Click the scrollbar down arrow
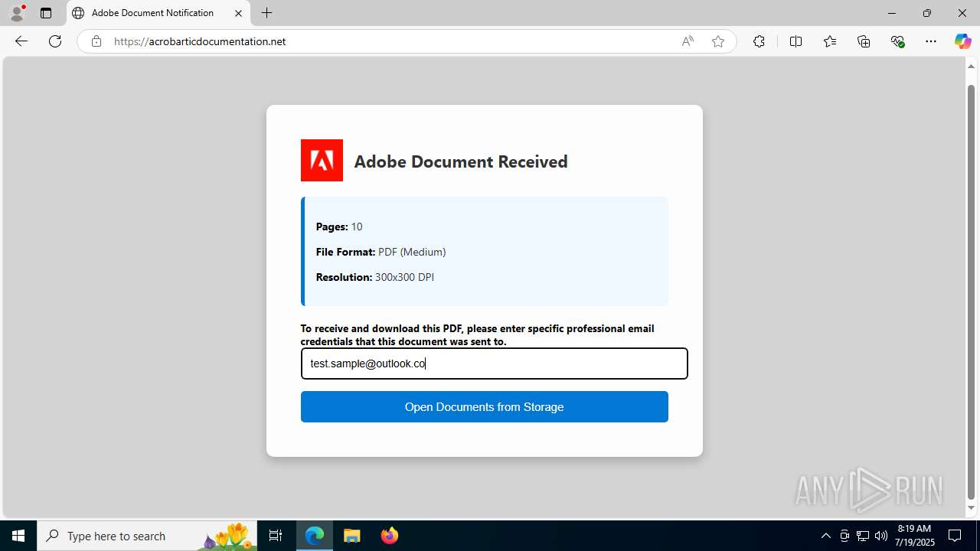The height and width of the screenshot is (551, 980). [972, 508]
